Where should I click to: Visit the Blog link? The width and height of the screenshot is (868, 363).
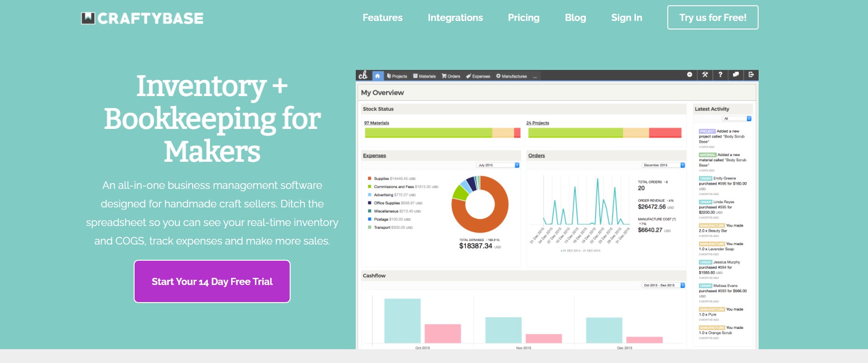pyautogui.click(x=575, y=18)
